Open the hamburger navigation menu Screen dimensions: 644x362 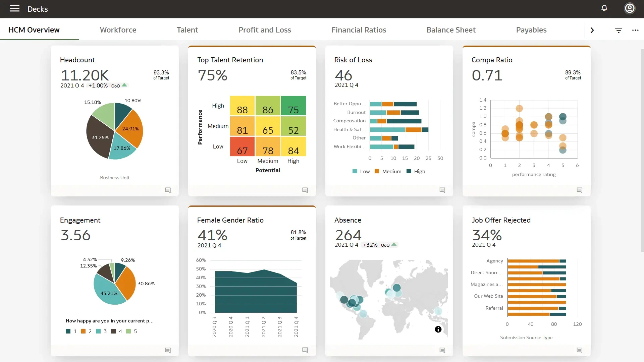[x=14, y=9]
